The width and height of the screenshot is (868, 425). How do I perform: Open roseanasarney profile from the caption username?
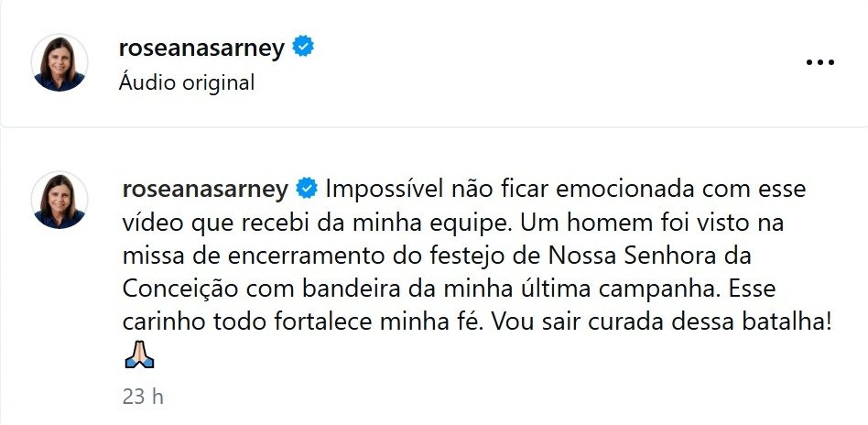pos(204,190)
